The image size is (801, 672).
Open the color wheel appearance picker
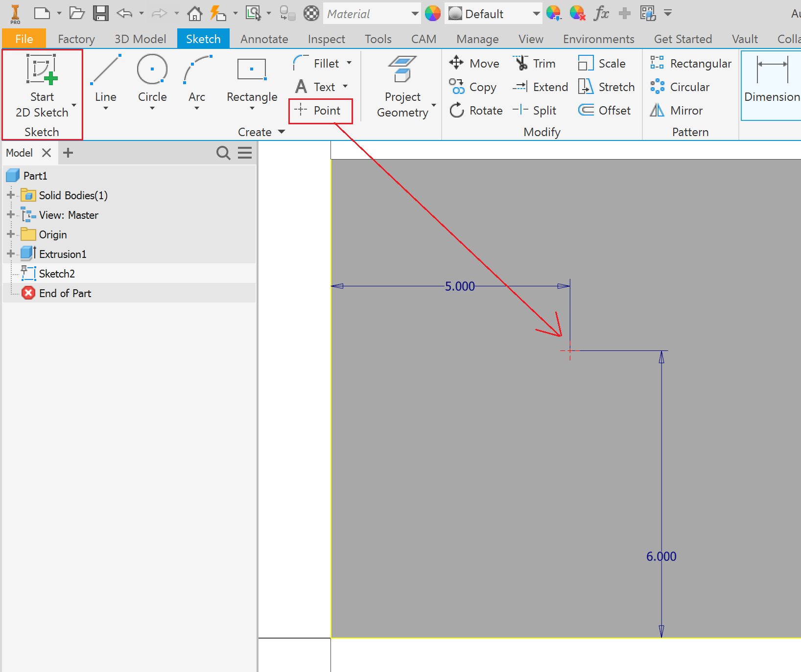click(x=433, y=14)
